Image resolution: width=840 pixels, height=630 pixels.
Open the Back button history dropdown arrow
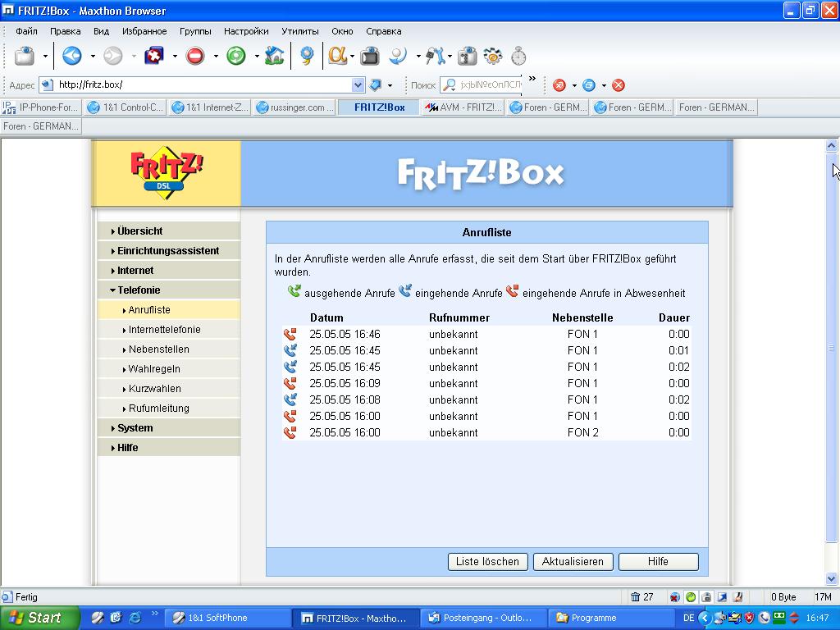pos(93,56)
